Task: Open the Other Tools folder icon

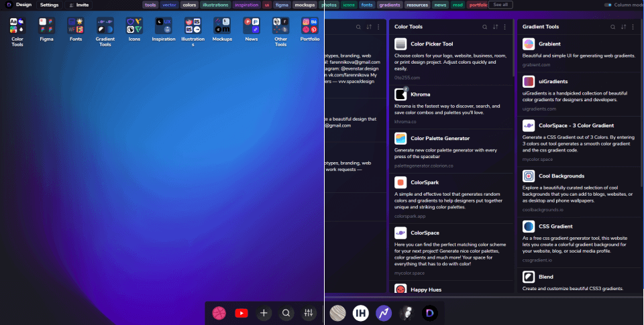Action: click(x=280, y=25)
